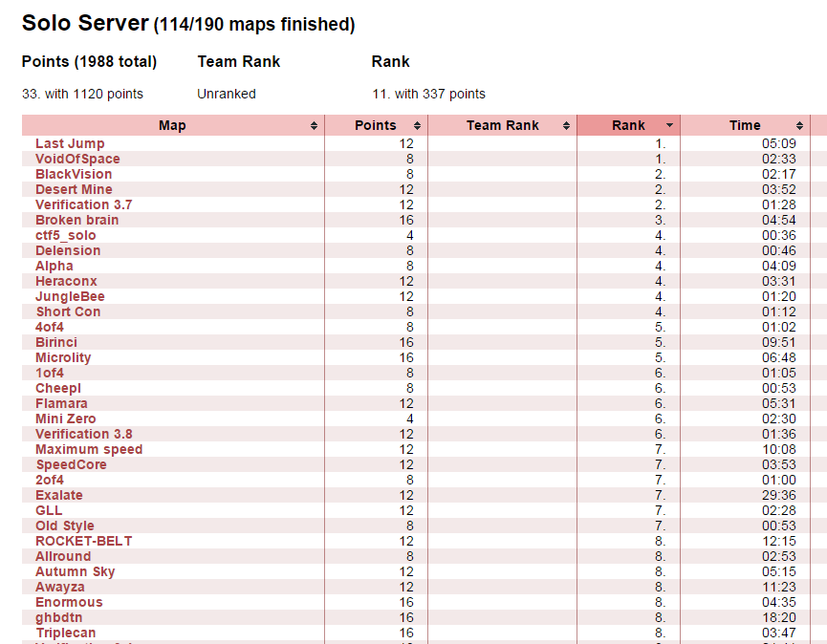Screen dimensions: 827x644
Task: Sort table by Map column header
Action: (x=172, y=125)
